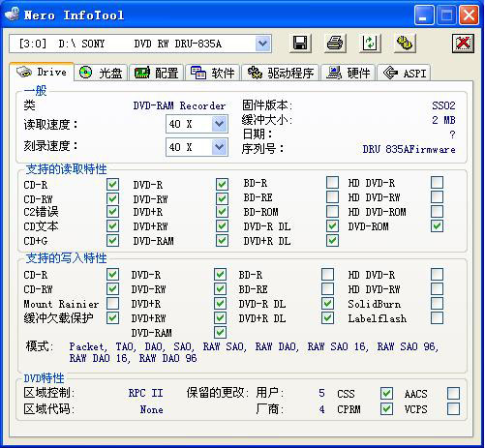Expand the read speed 40 X dropdown

point(220,124)
